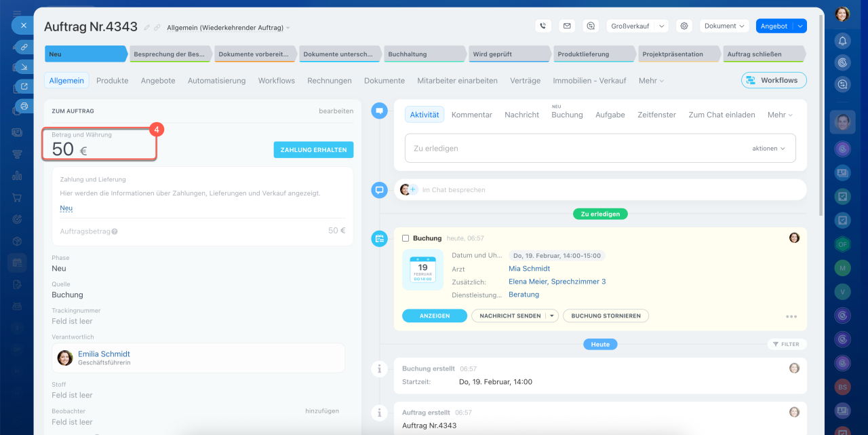Click help icon next to Auftragsbetrag
This screenshot has width=868, height=435.
point(115,231)
